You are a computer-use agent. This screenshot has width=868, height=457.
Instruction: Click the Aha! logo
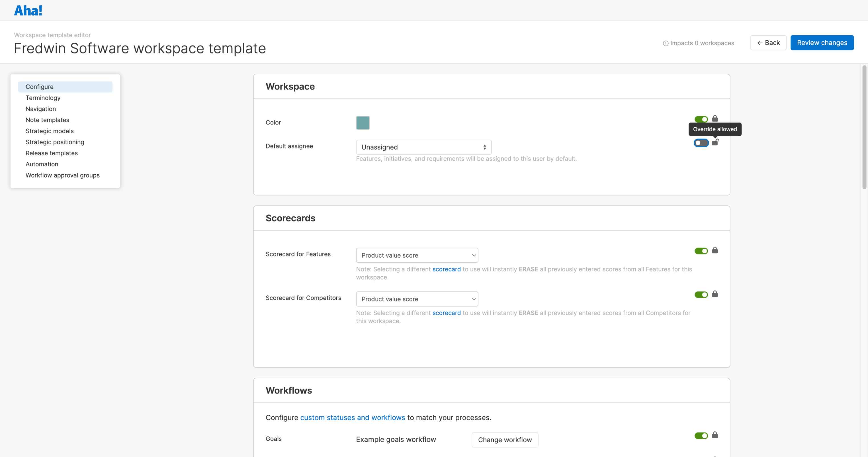[28, 10]
